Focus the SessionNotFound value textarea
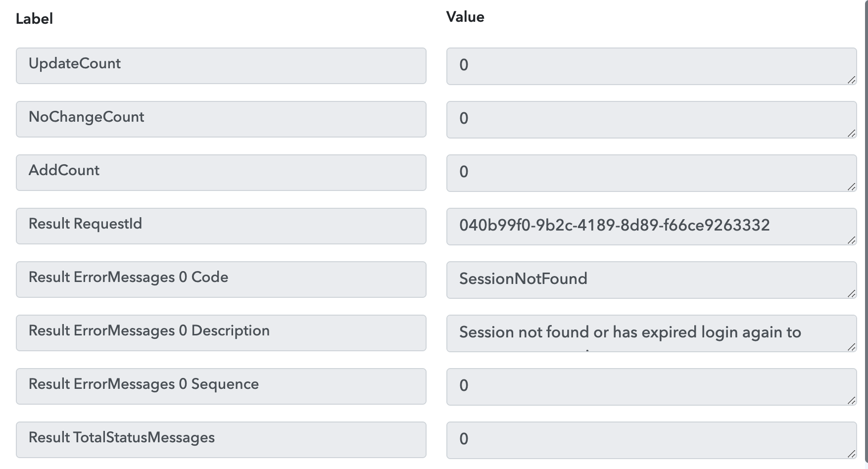 point(651,280)
